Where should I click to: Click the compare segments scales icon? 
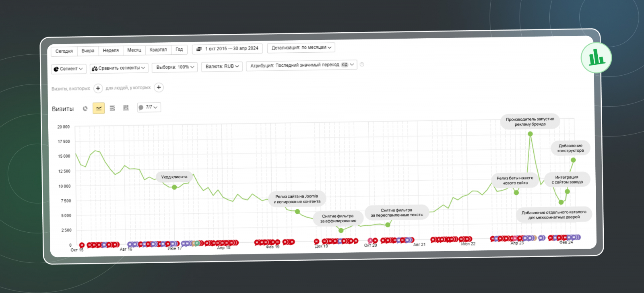pyautogui.click(x=95, y=68)
